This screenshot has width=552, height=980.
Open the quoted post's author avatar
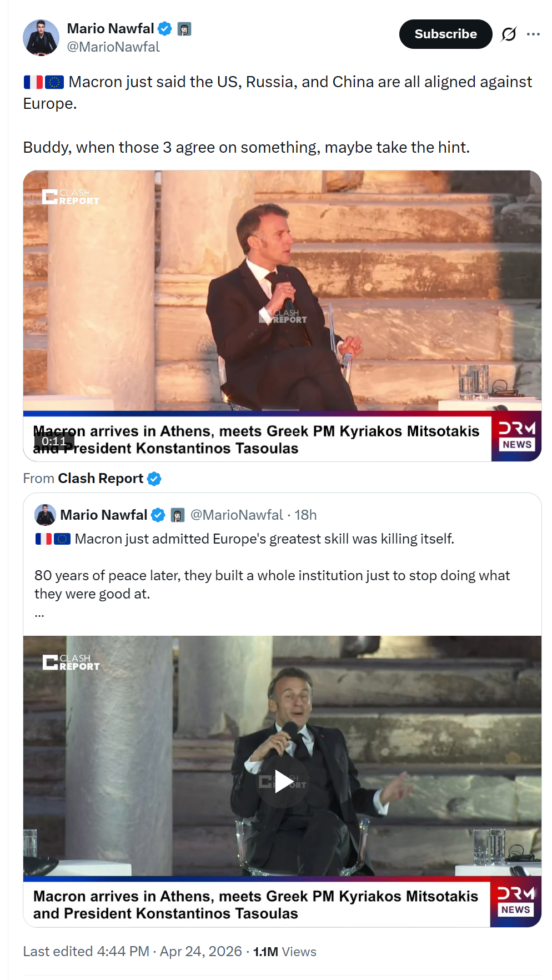point(45,515)
